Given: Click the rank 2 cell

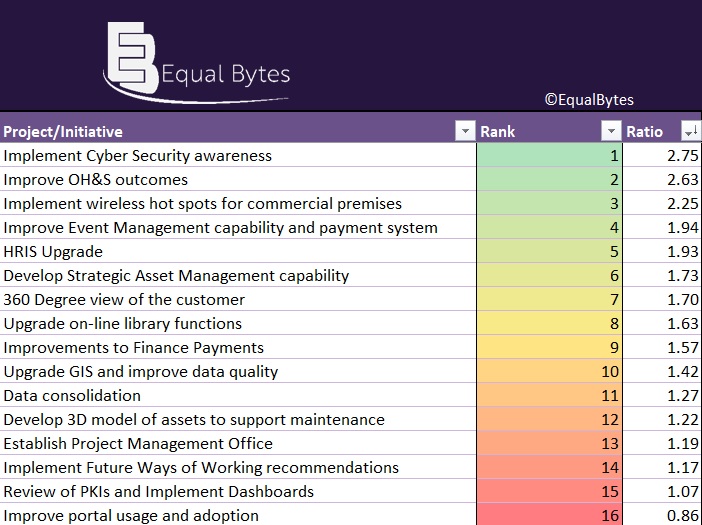Looking at the screenshot, I should (x=549, y=179).
